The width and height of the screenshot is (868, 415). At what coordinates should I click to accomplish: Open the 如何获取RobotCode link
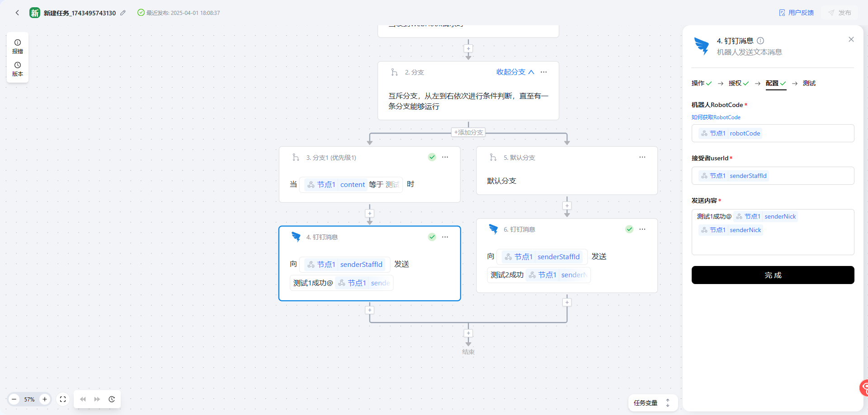click(x=716, y=117)
